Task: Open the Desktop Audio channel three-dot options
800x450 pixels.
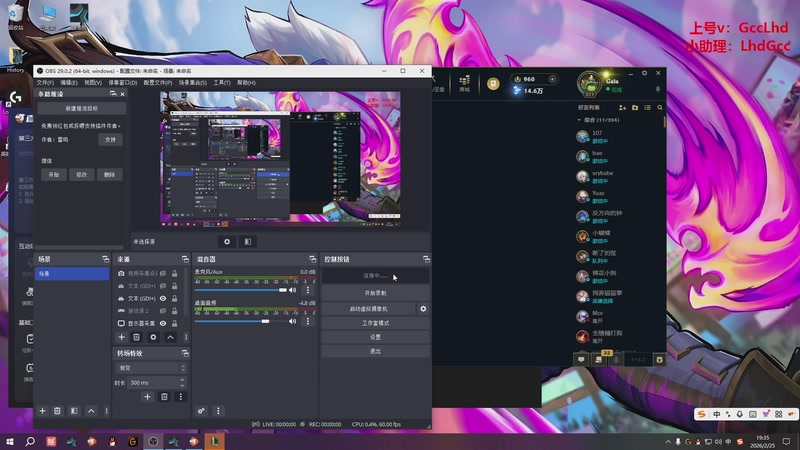Action: [308, 321]
